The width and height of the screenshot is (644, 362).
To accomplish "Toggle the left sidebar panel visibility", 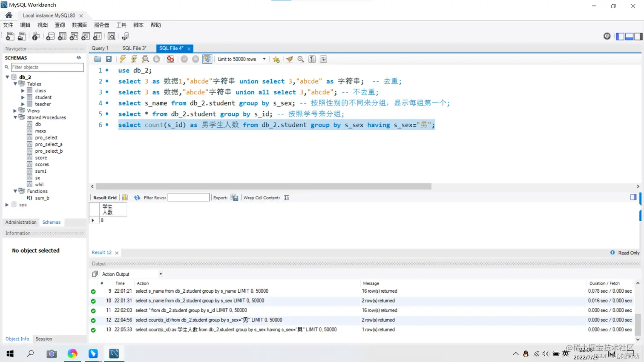I will point(620,37).
